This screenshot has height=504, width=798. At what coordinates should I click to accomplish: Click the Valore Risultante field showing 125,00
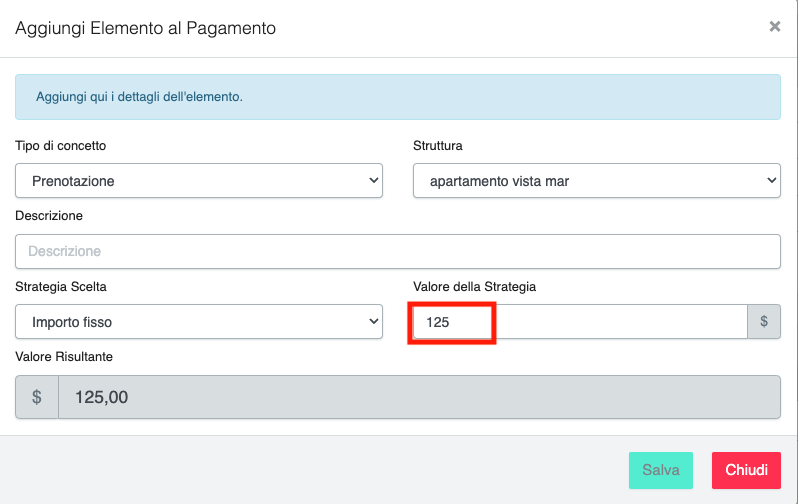point(419,397)
